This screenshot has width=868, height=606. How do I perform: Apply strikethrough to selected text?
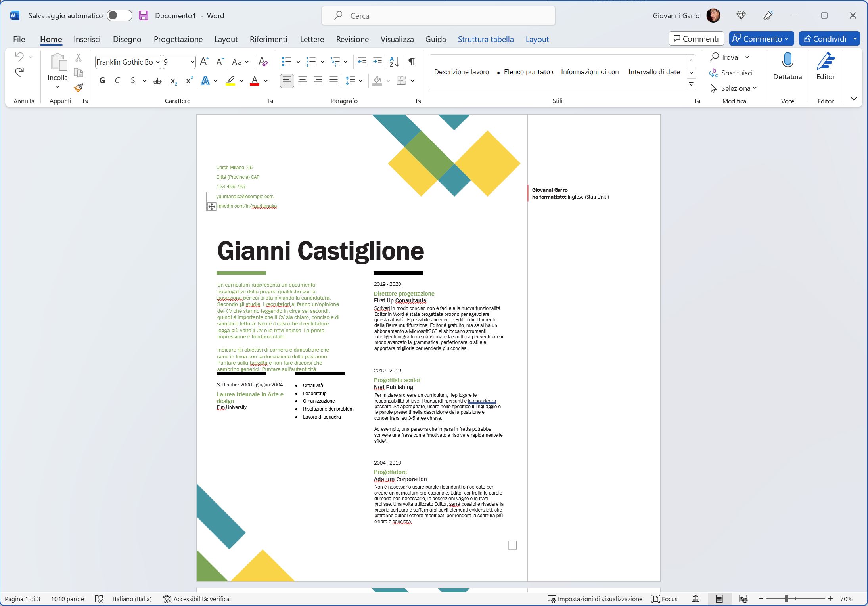click(x=157, y=81)
